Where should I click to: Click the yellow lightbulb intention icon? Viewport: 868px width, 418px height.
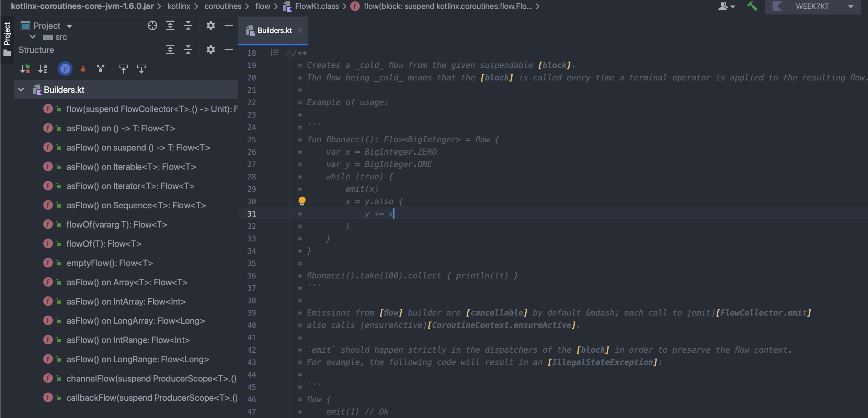(302, 201)
